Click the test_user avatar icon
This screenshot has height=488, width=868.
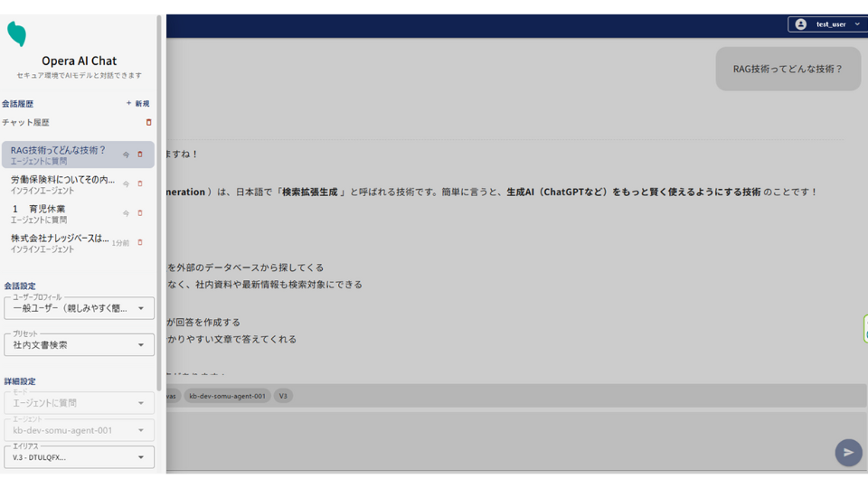point(800,24)
